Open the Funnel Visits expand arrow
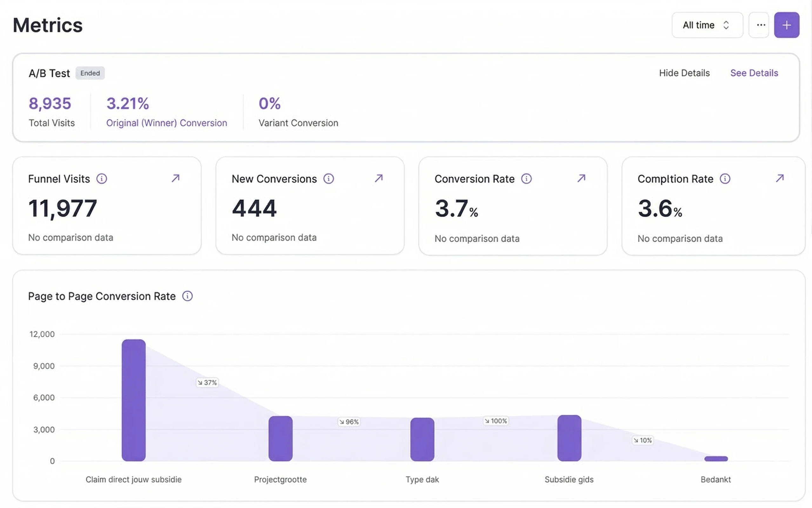 [x=175, y=178]
